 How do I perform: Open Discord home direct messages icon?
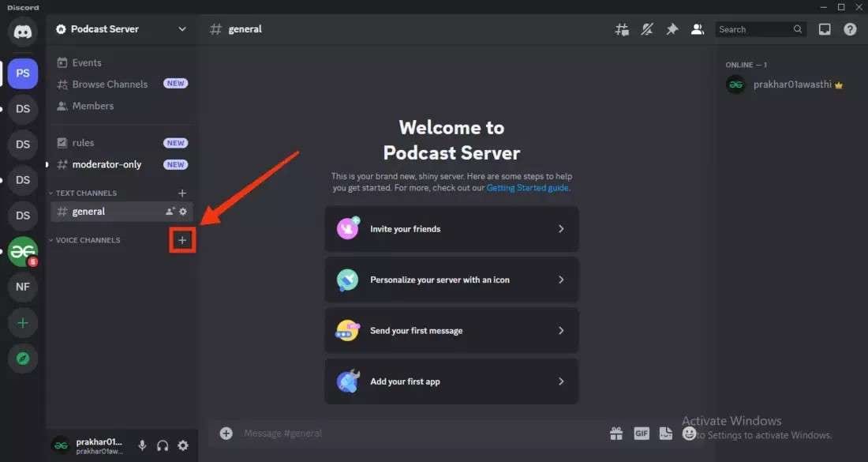point(23,32)
